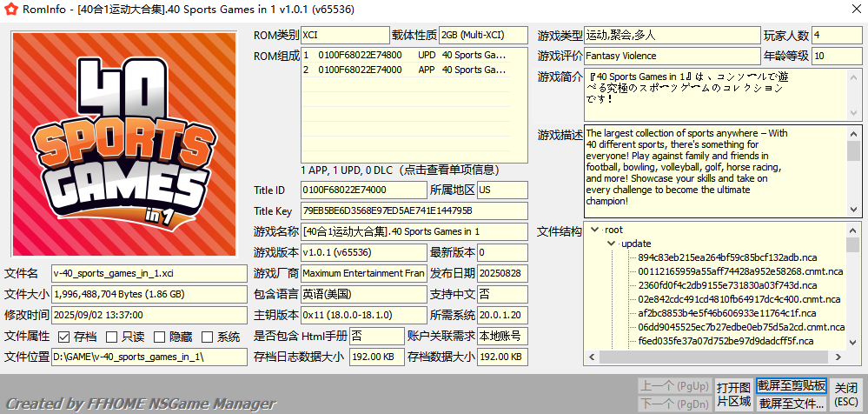Select 06dd9045525ec7b27edbe0eb75d5a2cd.cnmt.nca in tree
The width and height of the screenshot is (868, 414).
[x=741, y=327]
